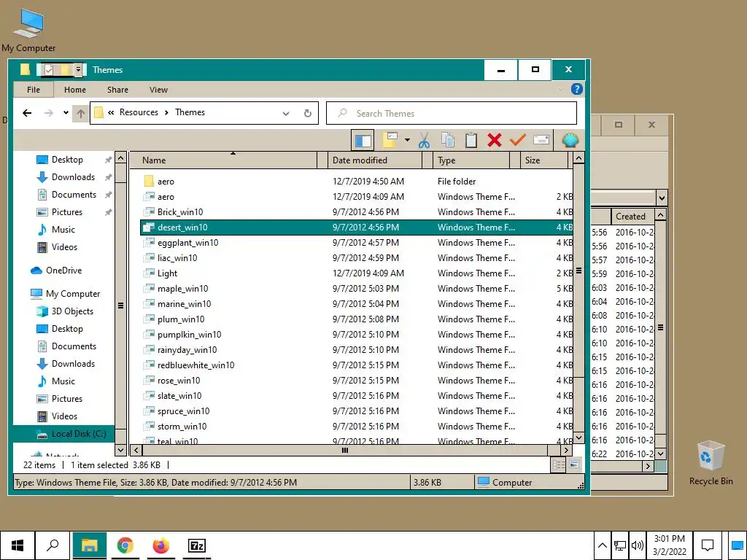The image size is (747, 560).
Task: Open My Computer desktop icon
Action: (x=28, y=31)
